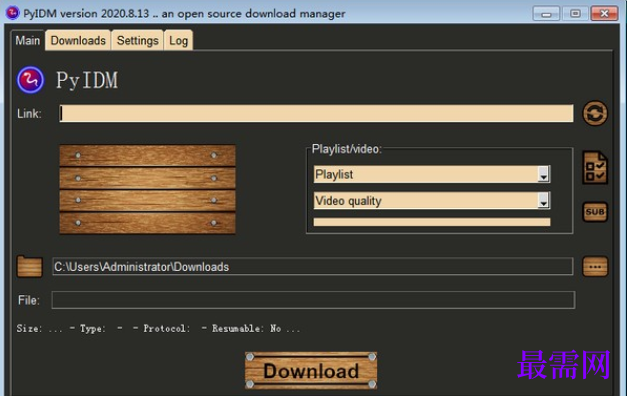Open the Settings tab

coord(138,41)
